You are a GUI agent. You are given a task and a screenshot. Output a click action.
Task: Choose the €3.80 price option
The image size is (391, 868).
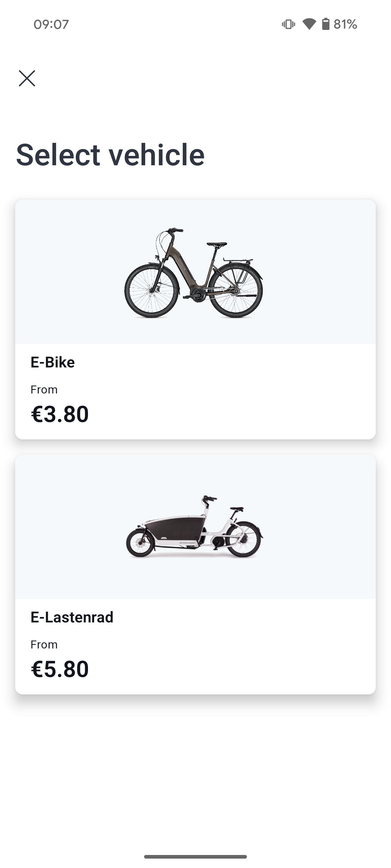pos(60,414)
